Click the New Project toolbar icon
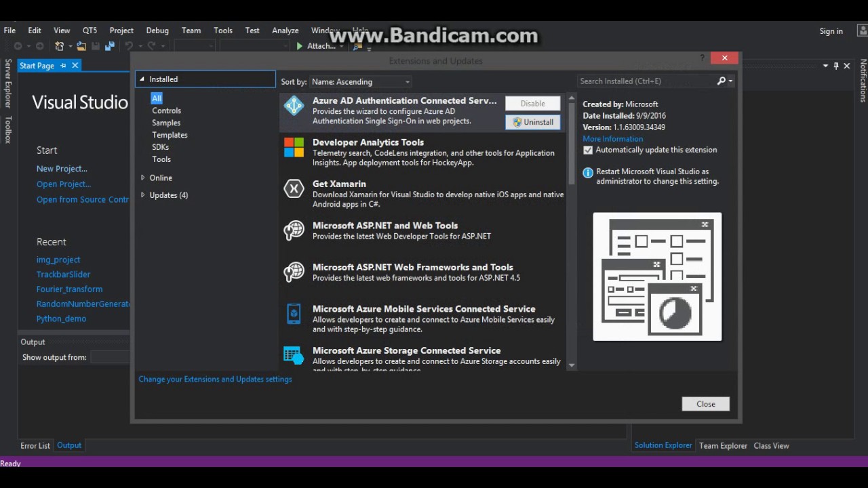The height and width of the screenshot is (488, 868). (x=60, y=46)
